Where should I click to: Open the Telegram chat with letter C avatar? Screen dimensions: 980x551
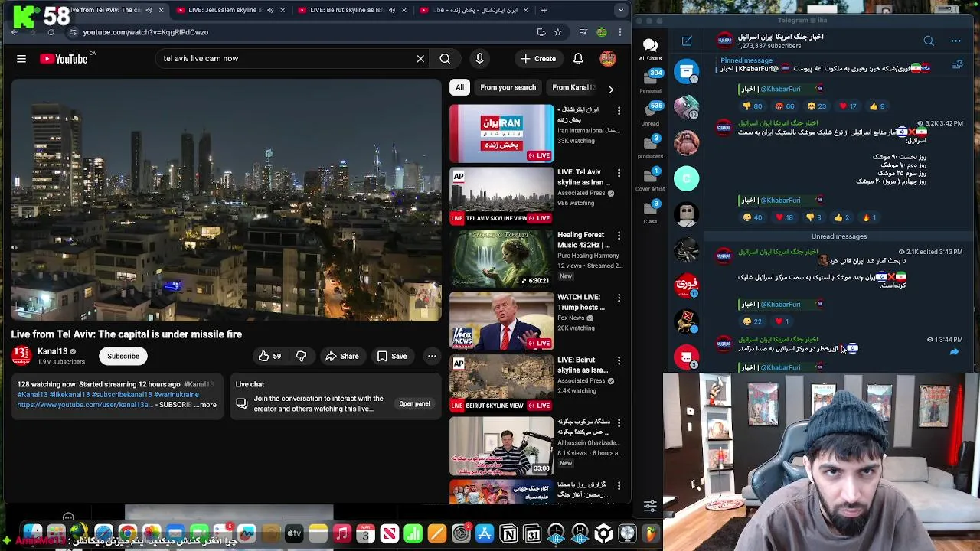(x=686, y=178)
